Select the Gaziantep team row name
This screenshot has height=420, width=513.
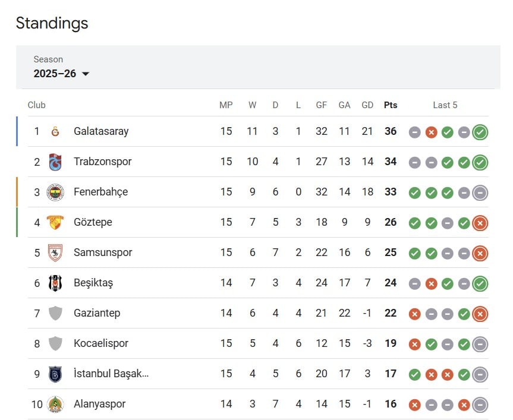pyautogui.click(x=97, y=313)
